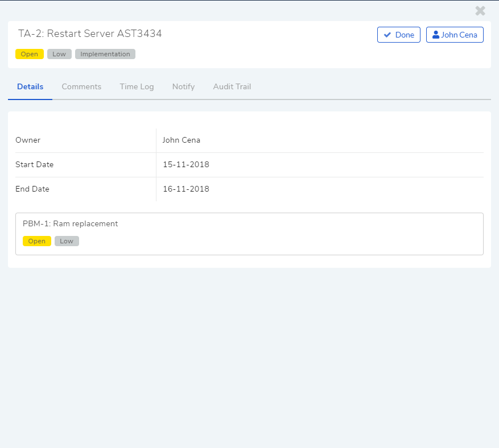Click the task title TA-2: Restart Server AST3434
The height and width of the screenshot is (448, 499).
(90, 34)
